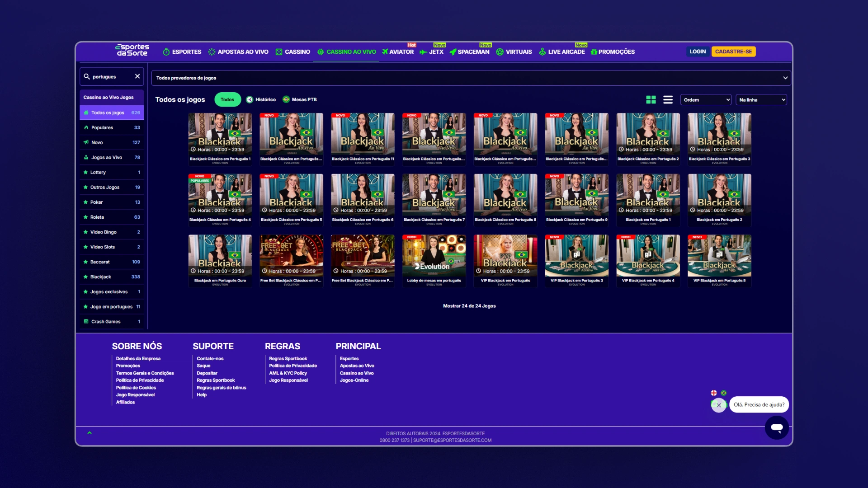This screenshot has width=868, height=488.
Task: Select Video Bingo category
Action: pyautogui.click(x=112, y=232)
